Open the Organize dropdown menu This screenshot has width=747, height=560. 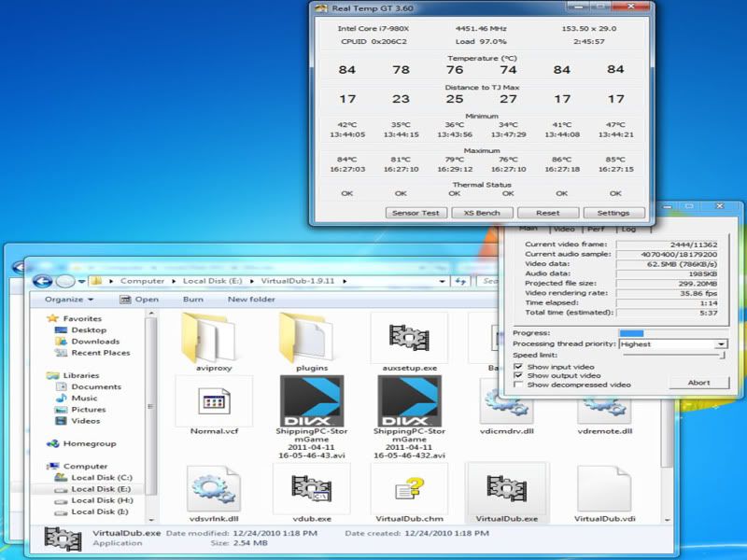click(69, 300)
